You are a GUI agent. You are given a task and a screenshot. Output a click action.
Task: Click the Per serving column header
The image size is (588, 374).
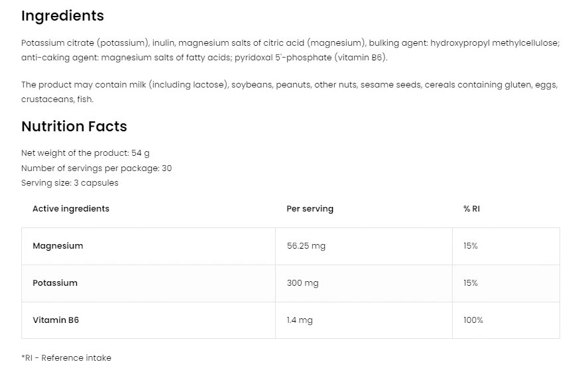[310, 208]
